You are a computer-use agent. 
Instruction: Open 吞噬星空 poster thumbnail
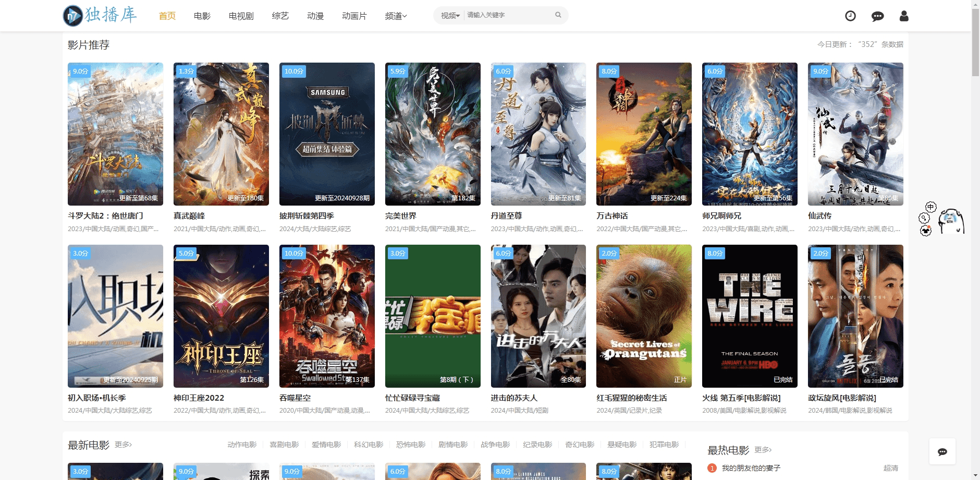click(x=327, y=316)
